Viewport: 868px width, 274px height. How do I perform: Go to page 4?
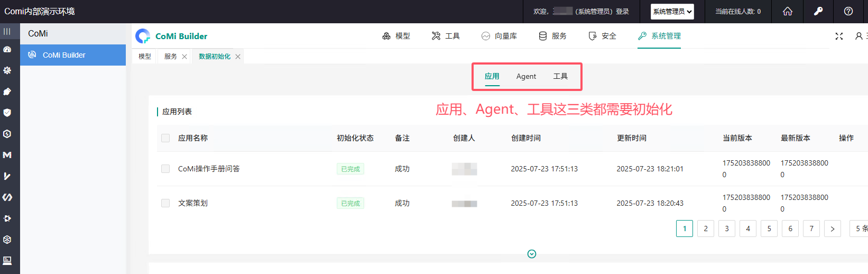pos(748,229)
